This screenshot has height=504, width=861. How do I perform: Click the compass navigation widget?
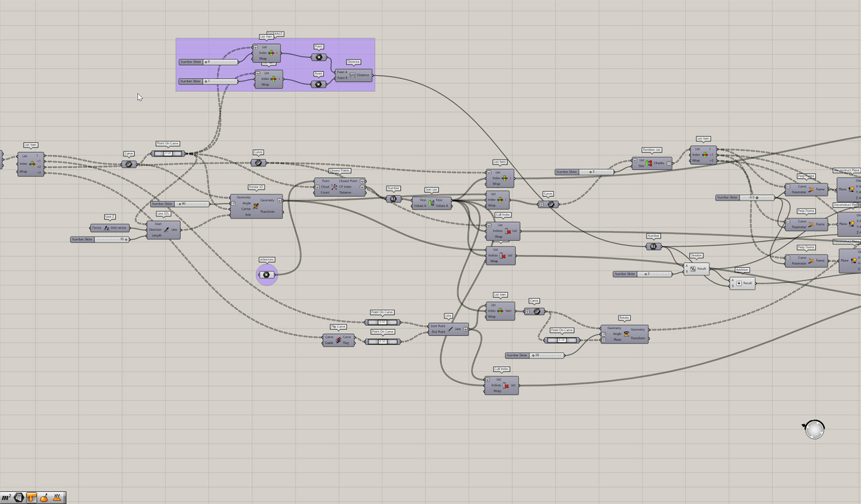[814, 430]
